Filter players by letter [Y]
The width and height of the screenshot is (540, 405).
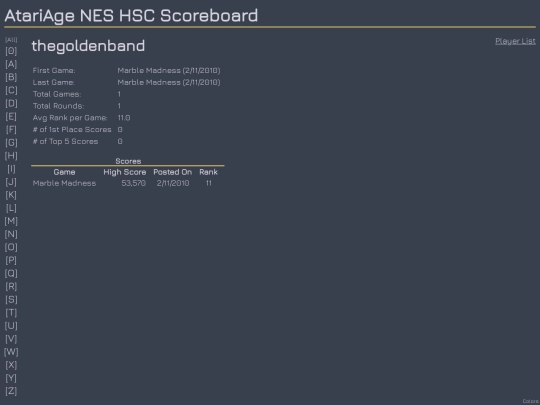pos(11,378)
